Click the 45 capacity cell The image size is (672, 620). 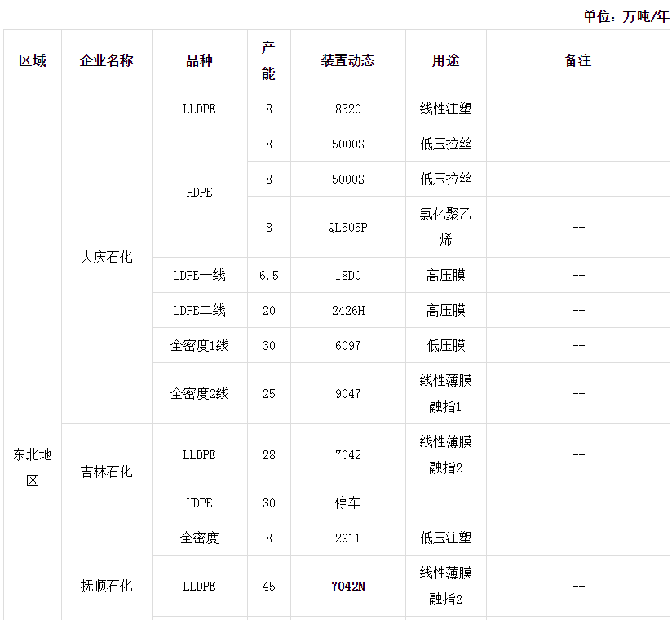pos(268,586)
